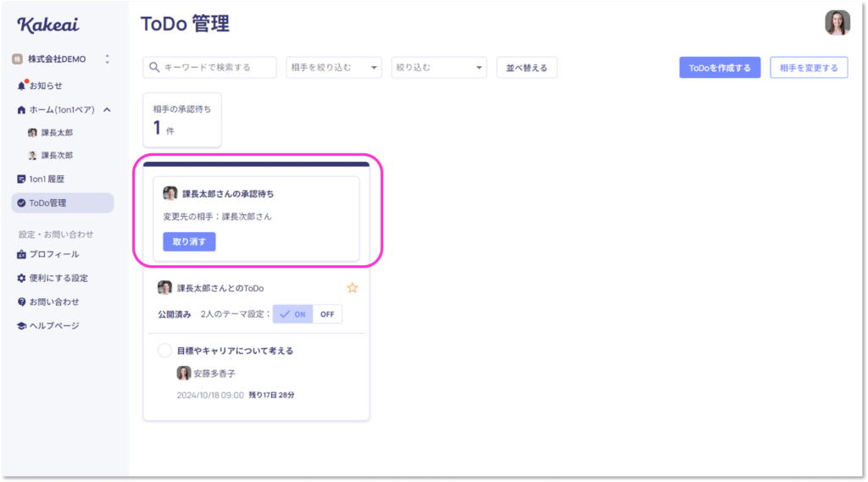Click 残り17日 28分 text

point(271,395)
